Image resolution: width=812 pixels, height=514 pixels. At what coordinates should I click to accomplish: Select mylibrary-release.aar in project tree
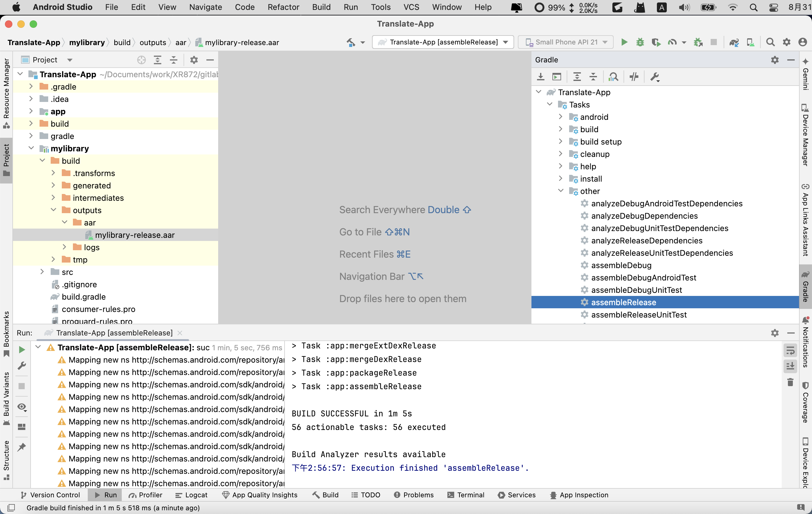[115, 235]
